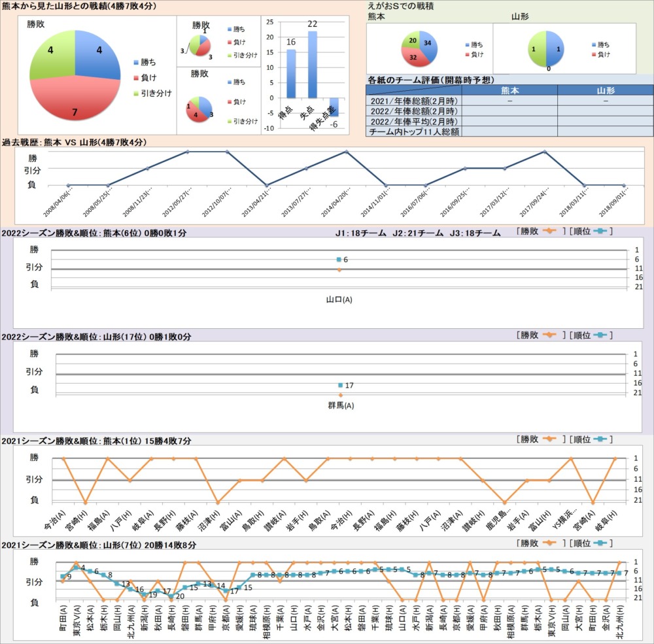The width and height of the screenshot is (654, 644).
Task: Click the green 20 slice in 熊本 stadium pie
Action: click(411, 40)
